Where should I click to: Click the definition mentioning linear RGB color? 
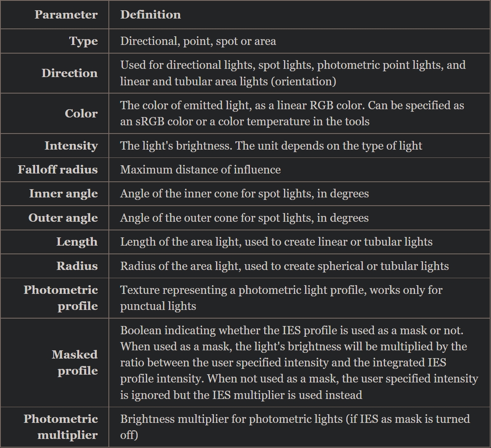[292, 113]
